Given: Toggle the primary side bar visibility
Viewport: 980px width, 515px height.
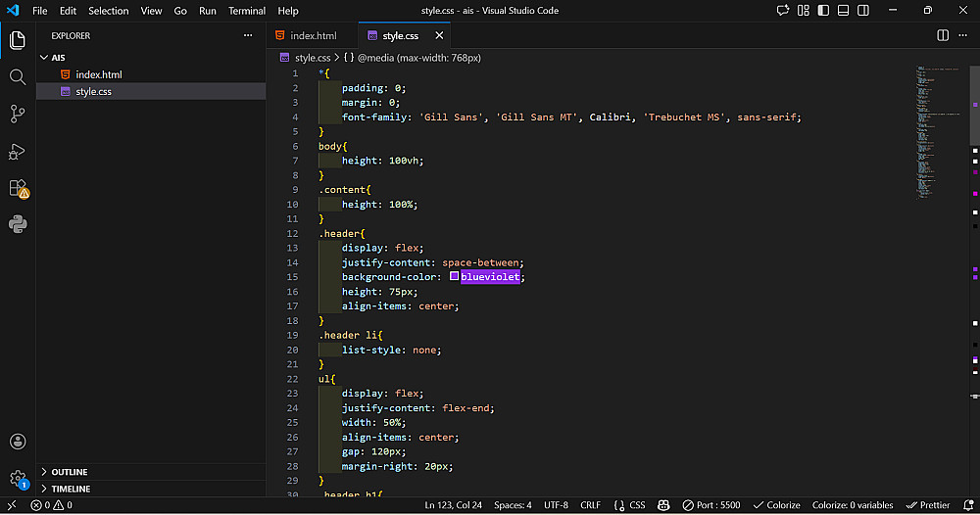Looking at the screenshot, I should pyautogui.click(x=823, y=11).
